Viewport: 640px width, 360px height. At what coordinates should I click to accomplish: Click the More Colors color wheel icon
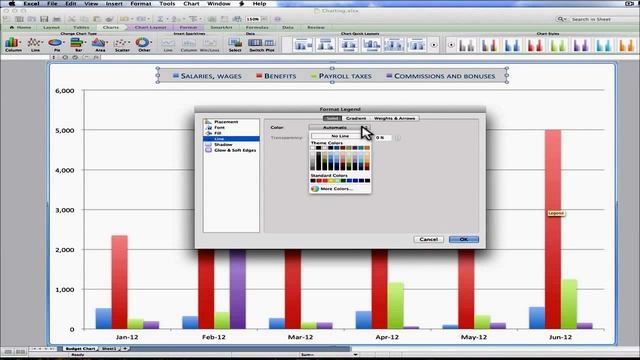point(314,189)
